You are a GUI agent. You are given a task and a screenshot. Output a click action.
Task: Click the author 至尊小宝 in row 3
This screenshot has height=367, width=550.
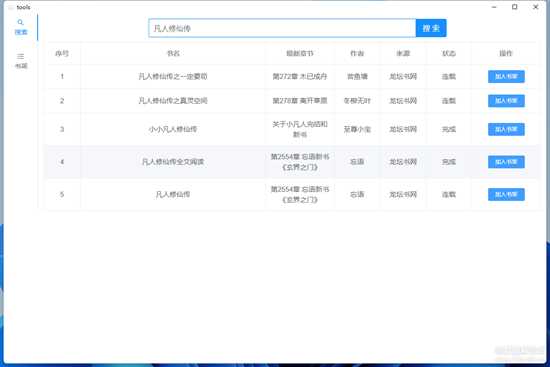point(357,129)
